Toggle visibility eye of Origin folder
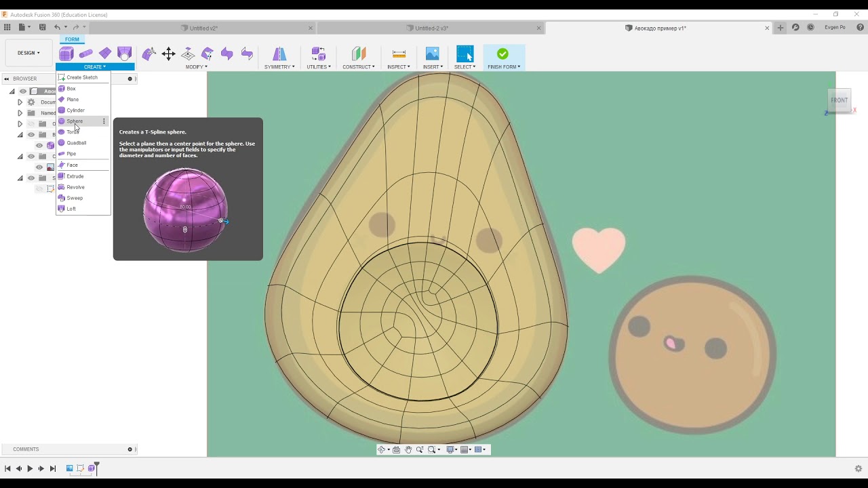 coord(31,124)
